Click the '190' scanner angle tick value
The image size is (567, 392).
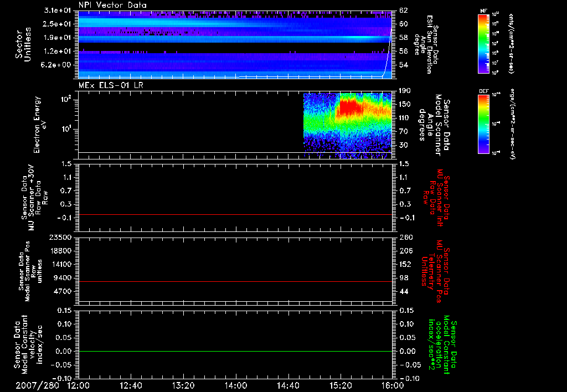[x=405, y=91]
